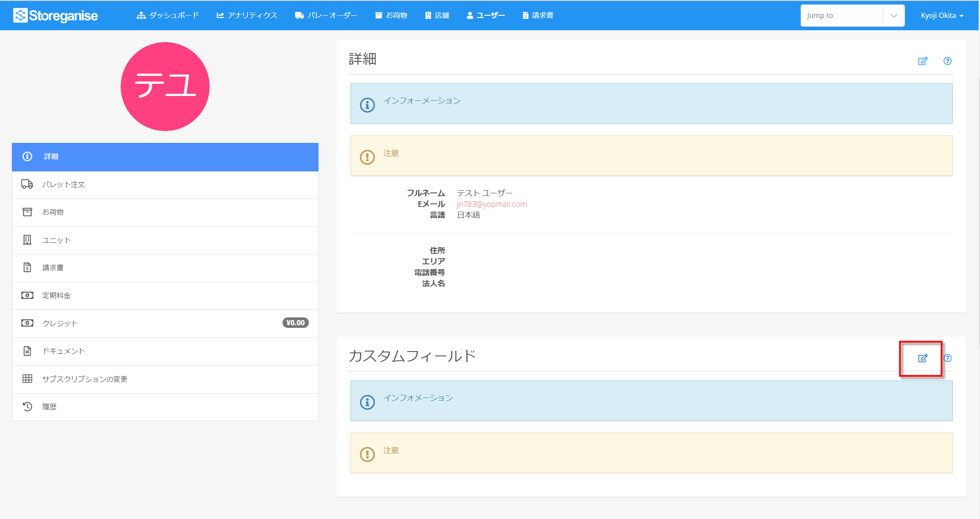The image size is (980, 519).
Task: Open help icon in カスタムフィールド header
Action: click(948, 358)
